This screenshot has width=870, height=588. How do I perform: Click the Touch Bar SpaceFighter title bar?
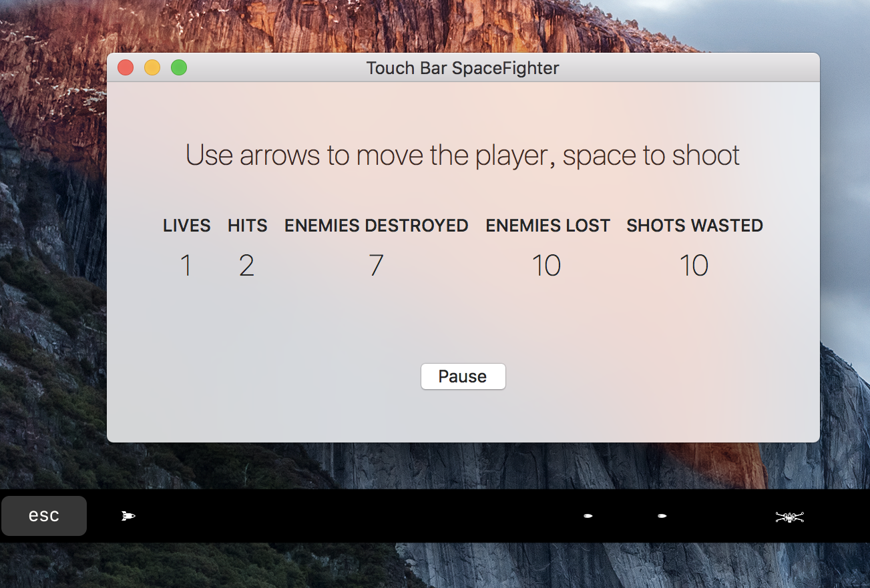(x=462, y=68)
